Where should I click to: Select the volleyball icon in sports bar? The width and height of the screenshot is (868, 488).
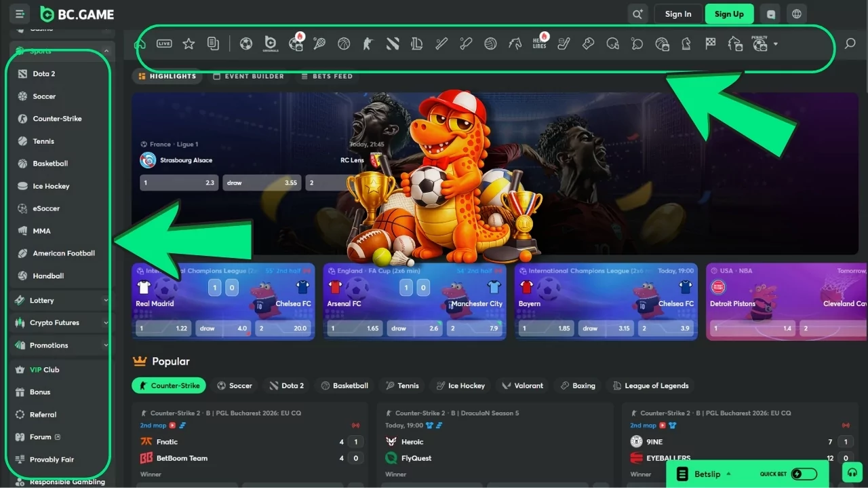(x=490, y=43)
